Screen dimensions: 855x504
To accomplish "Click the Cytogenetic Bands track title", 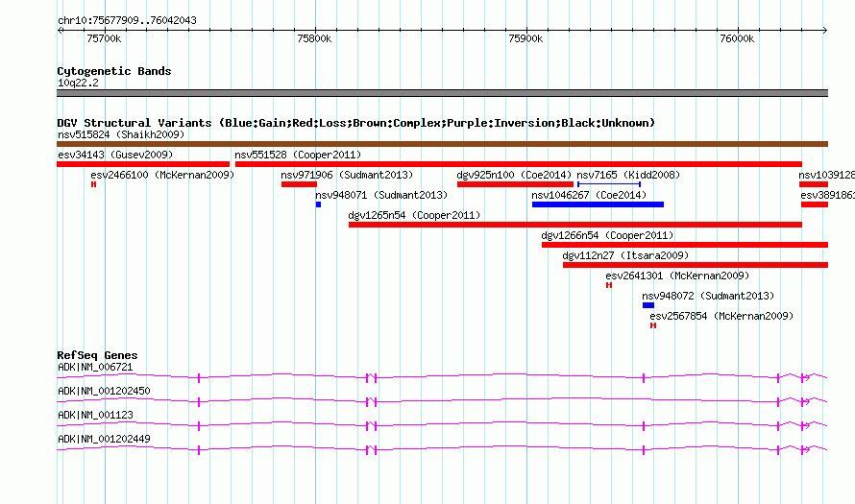I will 114,71.
